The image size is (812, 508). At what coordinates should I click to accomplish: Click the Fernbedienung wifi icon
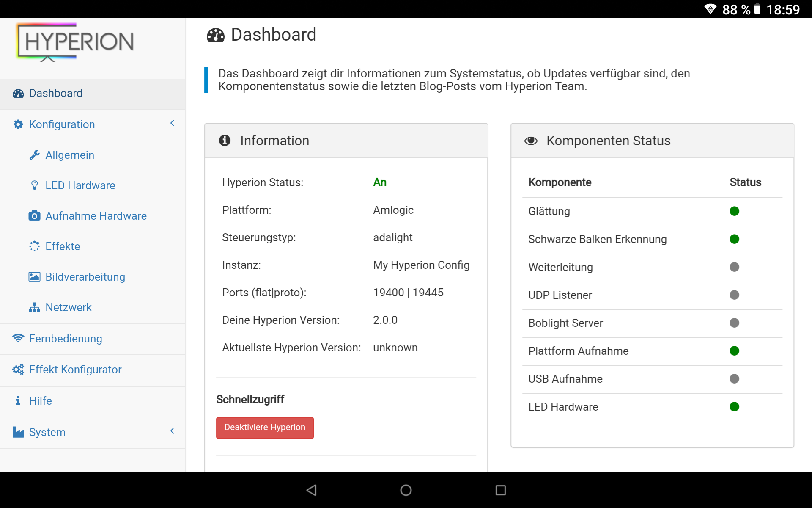(18, 338)
